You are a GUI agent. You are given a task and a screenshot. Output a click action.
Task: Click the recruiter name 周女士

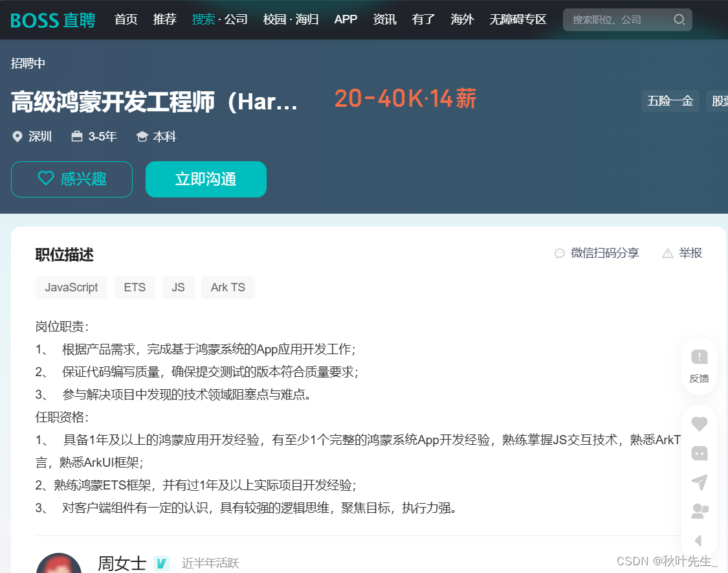(x=122, y=563)
